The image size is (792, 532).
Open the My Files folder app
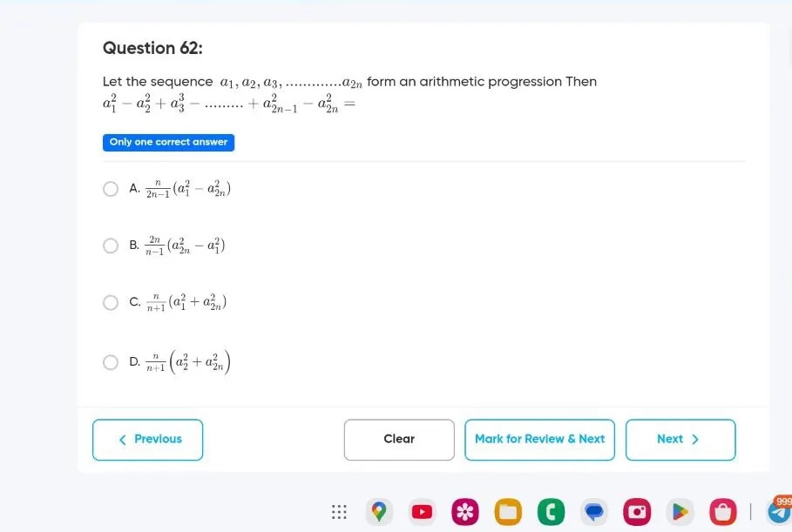508,512
